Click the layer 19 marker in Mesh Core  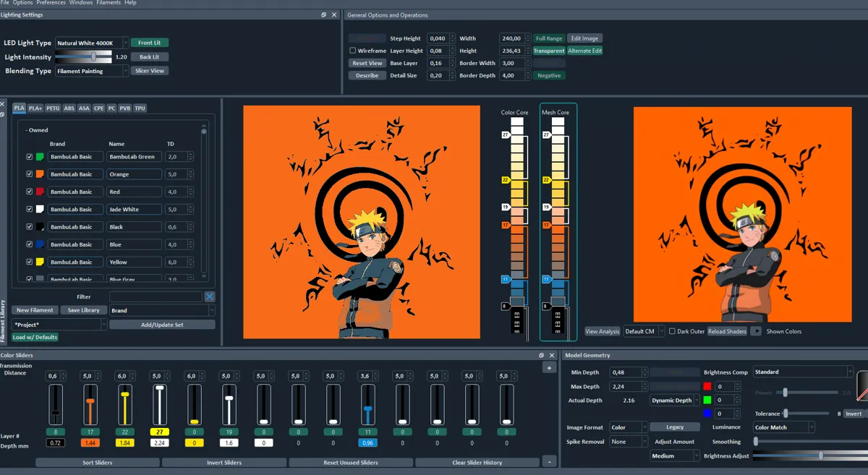point(547,207)
